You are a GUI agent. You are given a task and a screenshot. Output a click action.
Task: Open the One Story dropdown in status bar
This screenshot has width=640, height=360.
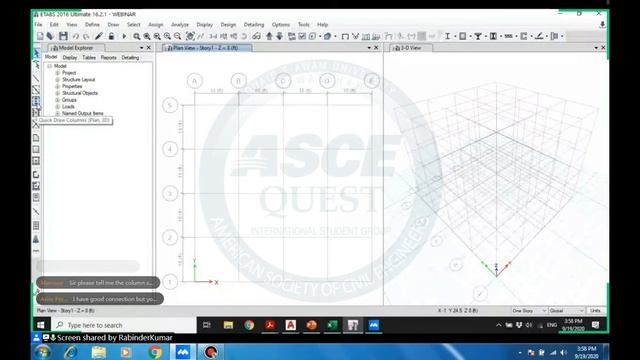529,311
